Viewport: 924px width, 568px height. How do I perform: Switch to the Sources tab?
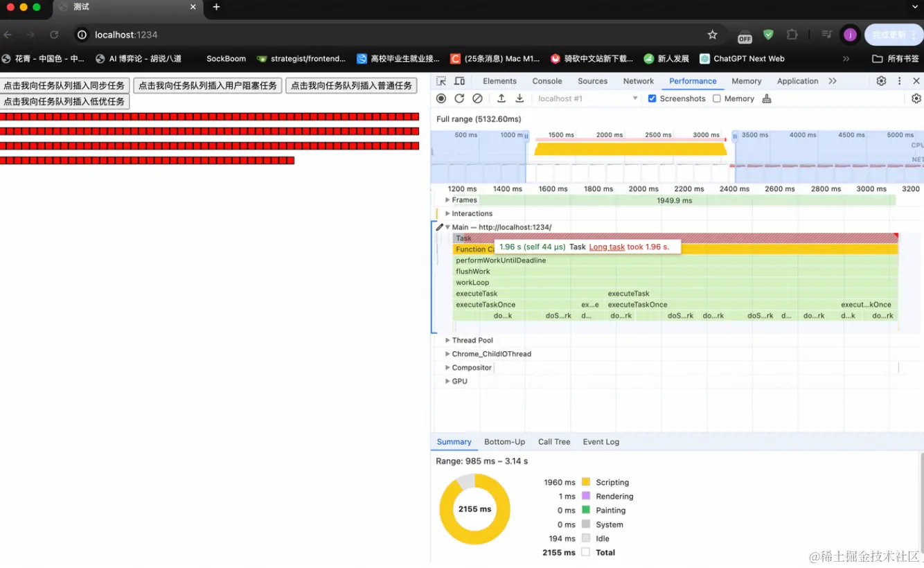pos(592,81)
